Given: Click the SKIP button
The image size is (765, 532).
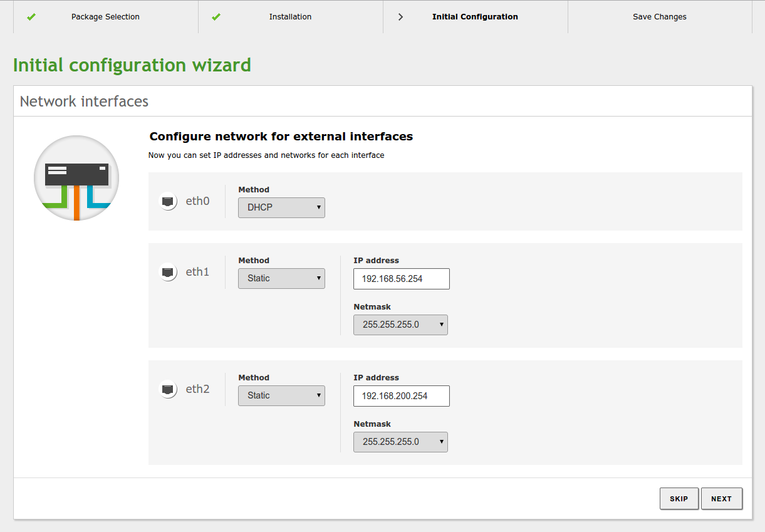Looking at the screenshot, I should (x=679, y=499).
